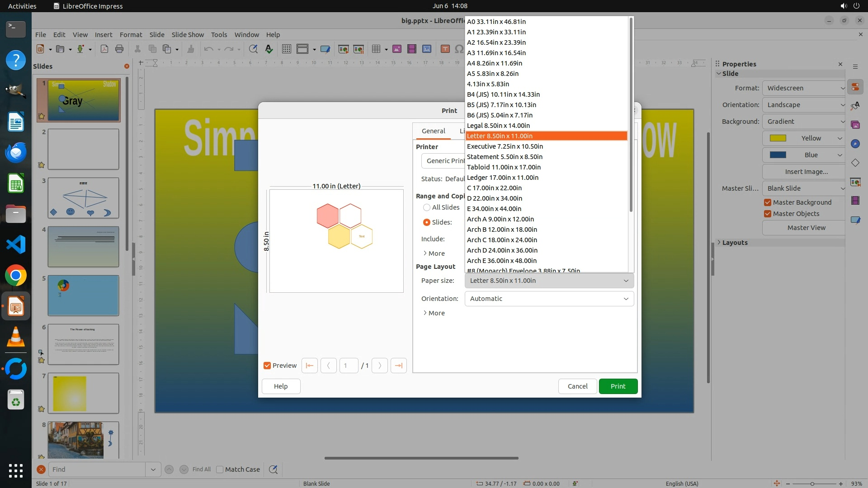Click the Insert Table toolbar icon

(x=376, y=49)
